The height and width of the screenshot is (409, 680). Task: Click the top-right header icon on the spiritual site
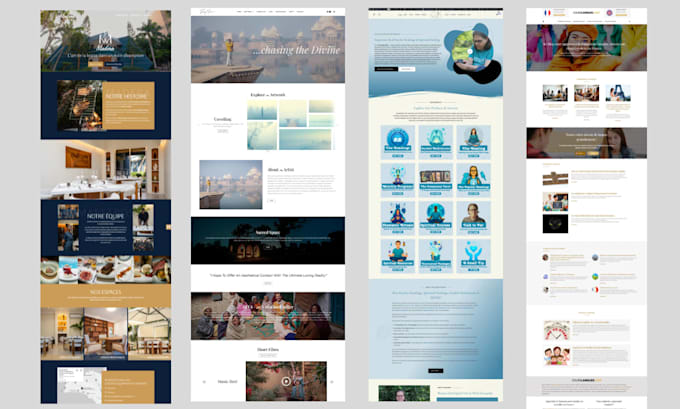(x=498, y=14)
